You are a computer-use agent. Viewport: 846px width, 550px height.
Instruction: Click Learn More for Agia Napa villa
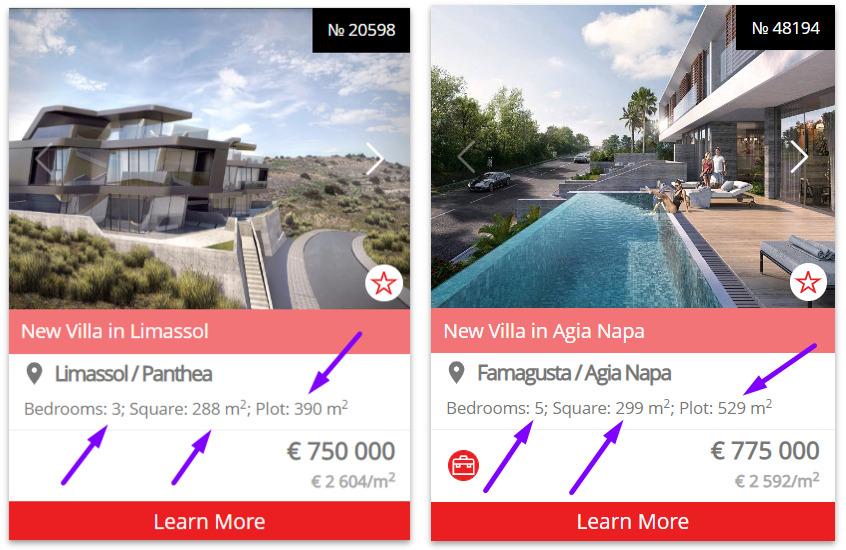point(632,521)
